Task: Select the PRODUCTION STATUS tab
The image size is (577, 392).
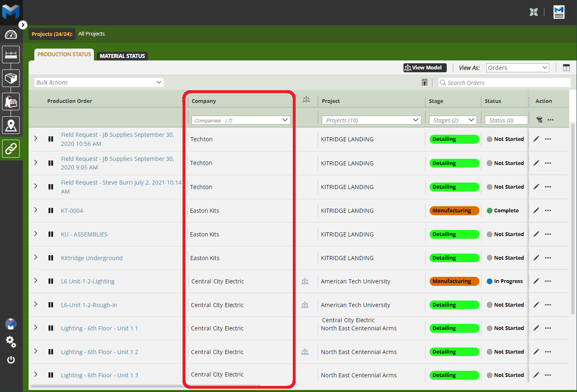Action: [64, 55]
